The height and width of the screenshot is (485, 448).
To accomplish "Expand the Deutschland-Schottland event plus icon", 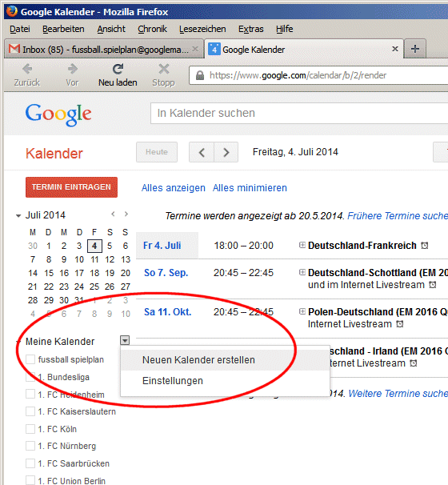I will (x=302, y=272).
